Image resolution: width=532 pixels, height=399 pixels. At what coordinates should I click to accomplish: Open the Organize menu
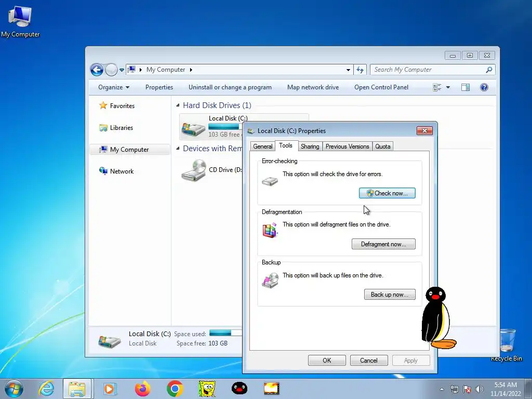114,87
